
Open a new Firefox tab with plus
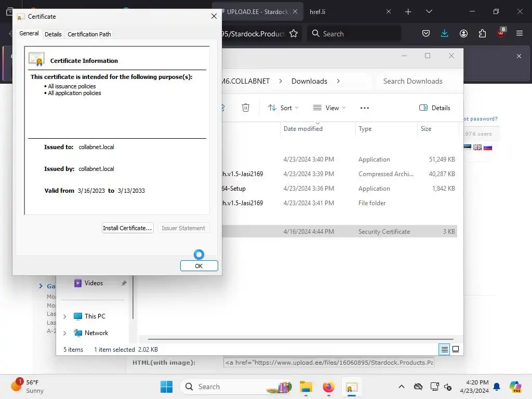pyautogui.click(x=408, y=12)
